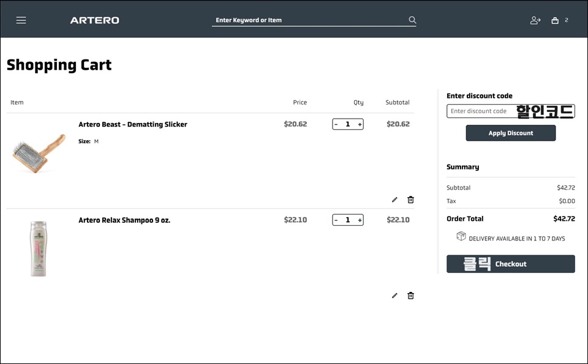588x364 pixels.
Task: Remove the Relax Shampoo item
Action: (x=410, y=295)
